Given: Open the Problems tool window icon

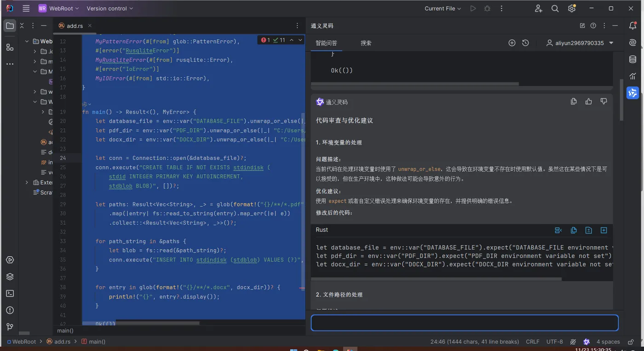Looking at the screenshot, I should [x=10, y=310].
